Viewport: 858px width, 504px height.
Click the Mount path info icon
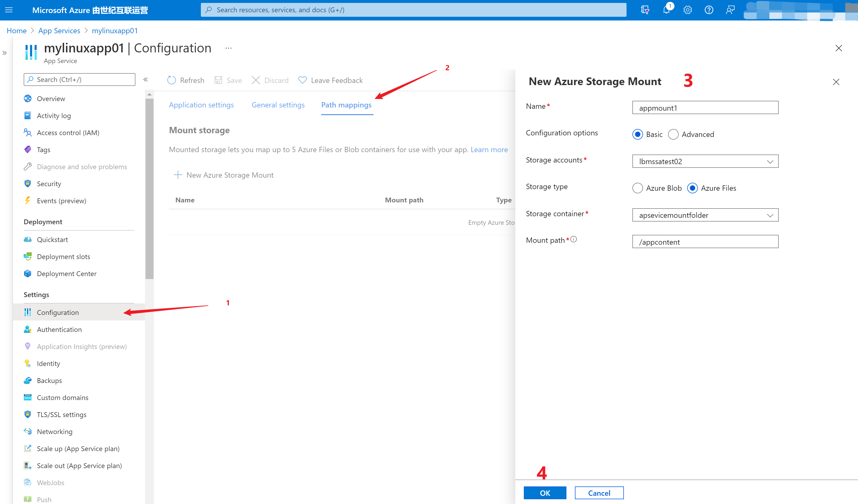(x=574, y=239)
